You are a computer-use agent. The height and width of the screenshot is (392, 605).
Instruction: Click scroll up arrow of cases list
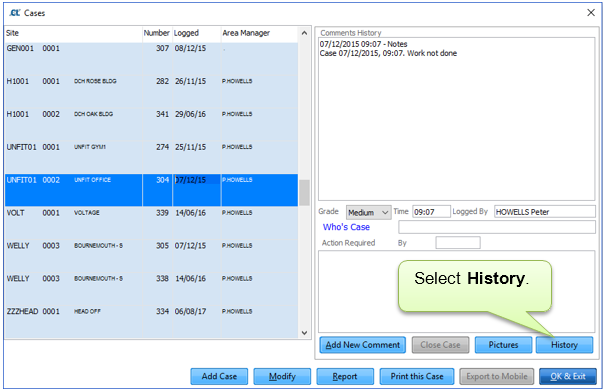304,33
